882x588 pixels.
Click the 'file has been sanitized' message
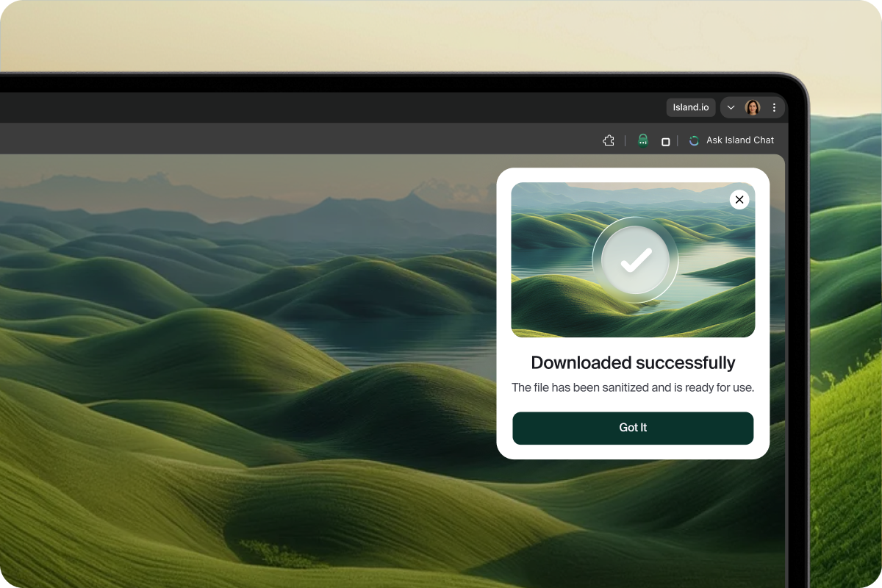[633, 387]
